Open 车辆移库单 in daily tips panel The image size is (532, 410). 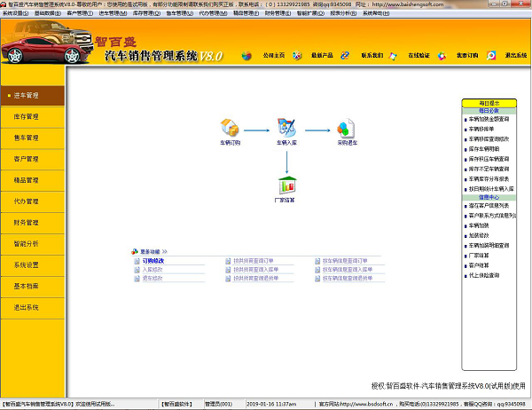[481, 129]
